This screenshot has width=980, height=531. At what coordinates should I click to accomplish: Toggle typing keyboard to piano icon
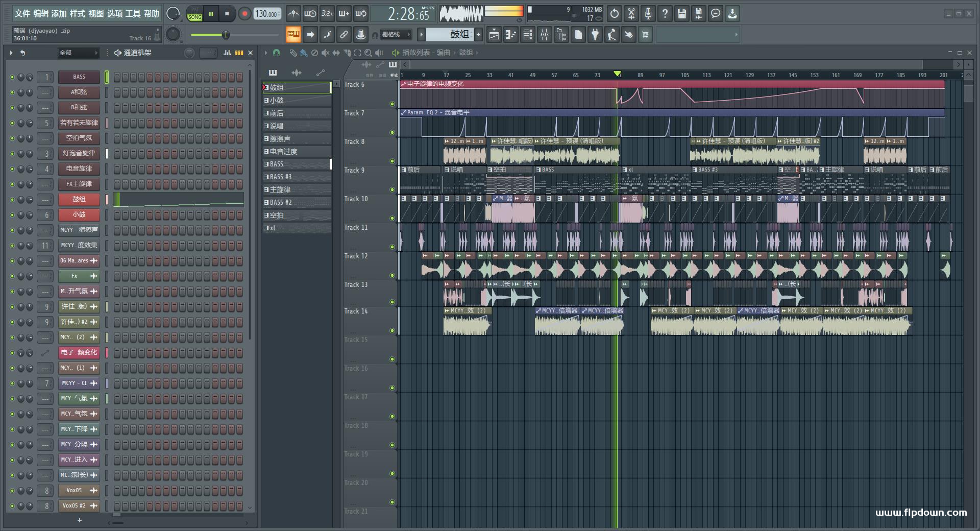point(293,35)
